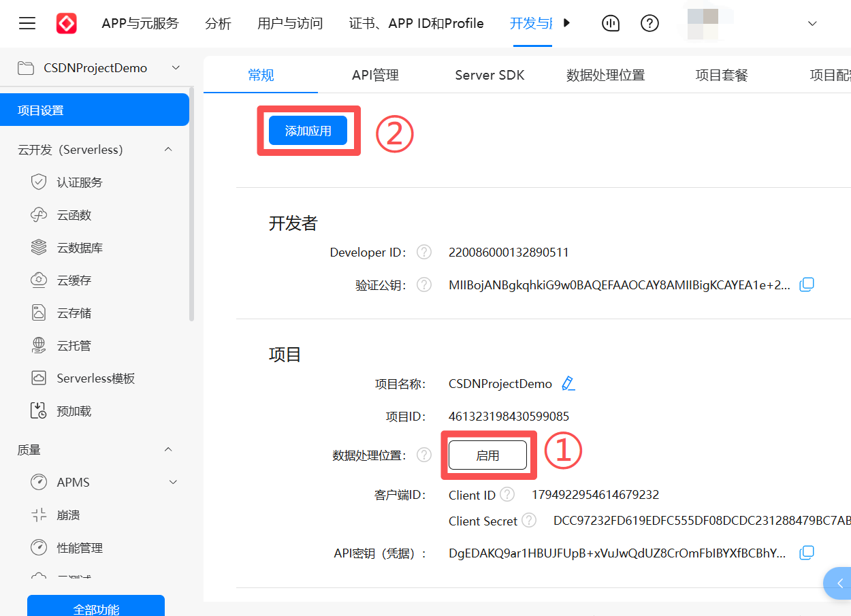Show help for Client Secret
Image resolution: width=851 pixels, height=616 pixels.
pos(529,521)
